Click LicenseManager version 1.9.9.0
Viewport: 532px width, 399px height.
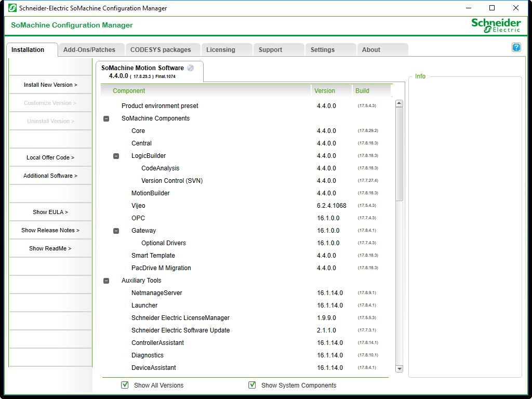[x=326, y=318]
